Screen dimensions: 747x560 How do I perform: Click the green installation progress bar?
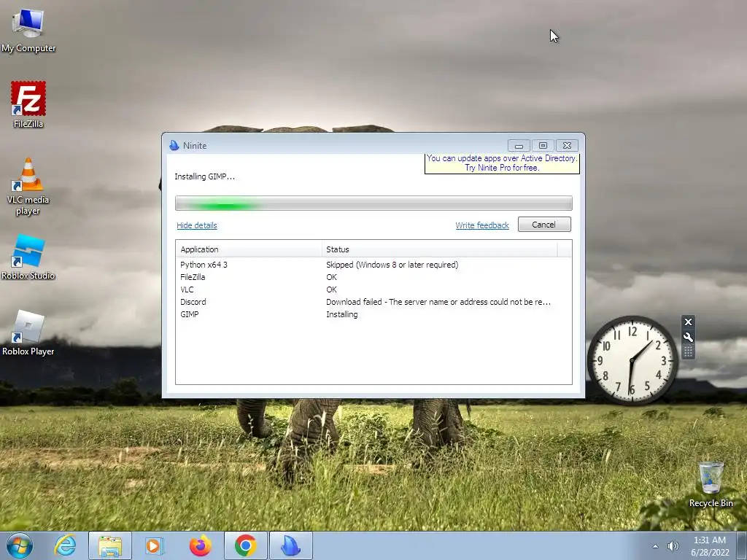pos(373,203)
